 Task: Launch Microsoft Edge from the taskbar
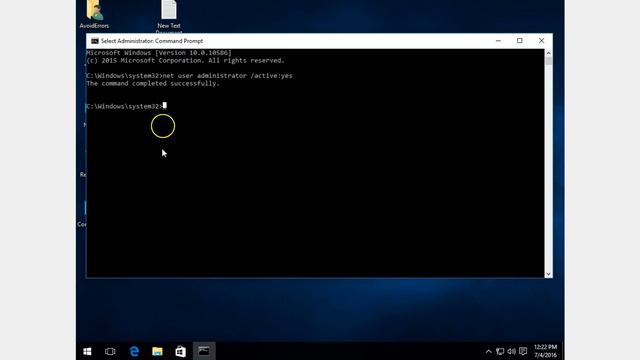coord(134,351)
